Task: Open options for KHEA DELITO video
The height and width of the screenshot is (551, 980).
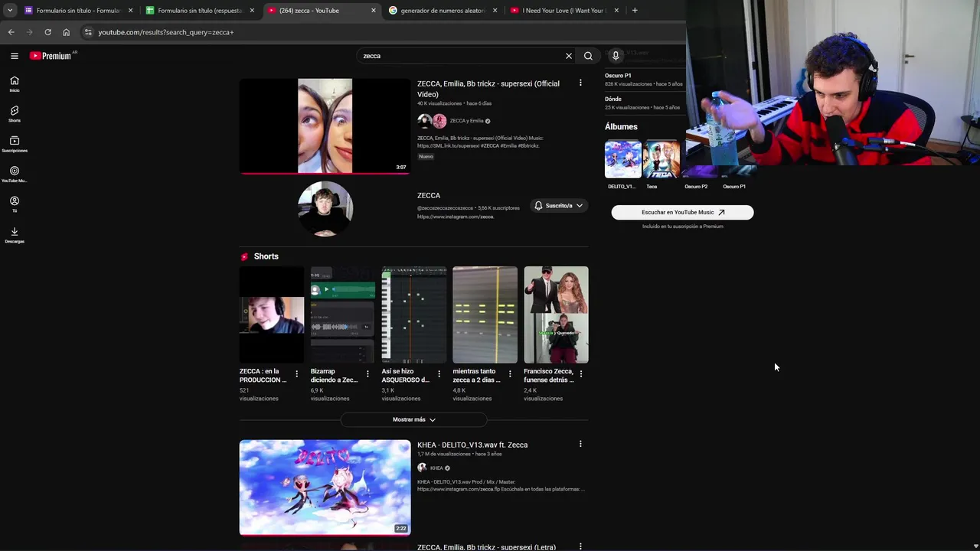Action: tap(580, 444)
